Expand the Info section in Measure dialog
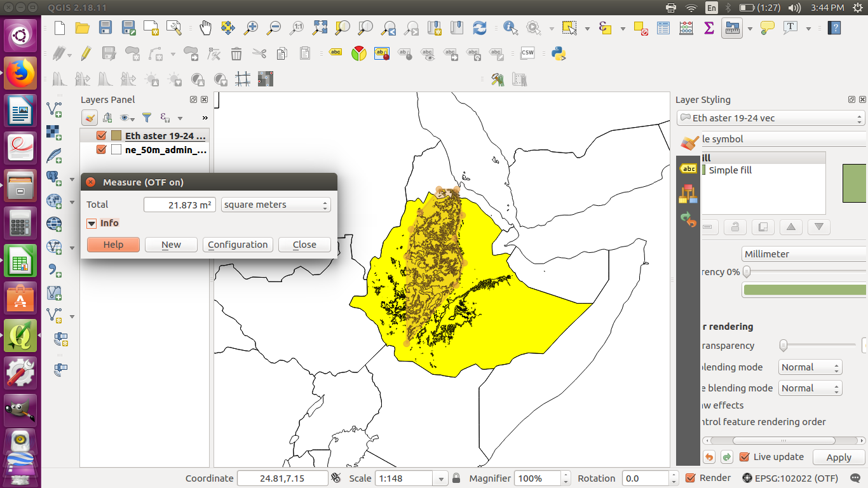868x488 pixels. pos(92,223)
